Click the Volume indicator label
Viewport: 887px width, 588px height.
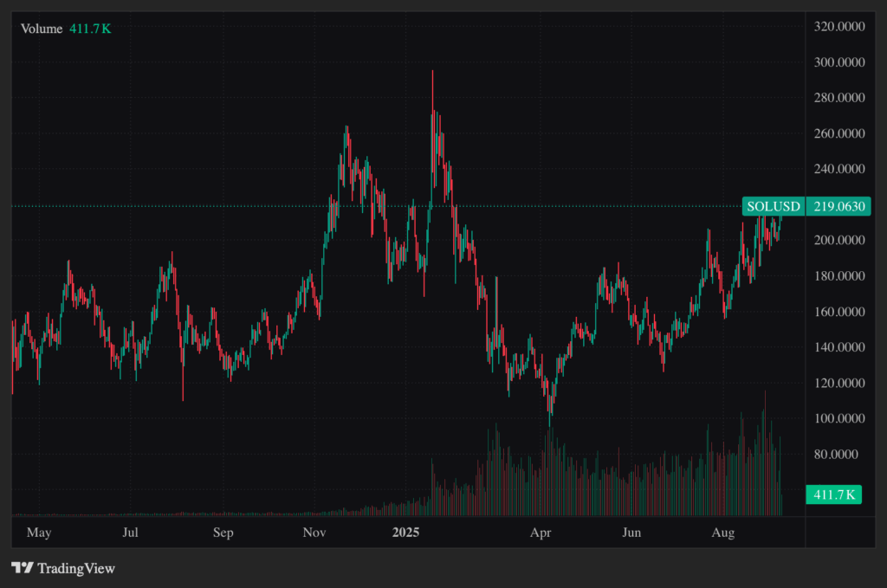[42, 29]
